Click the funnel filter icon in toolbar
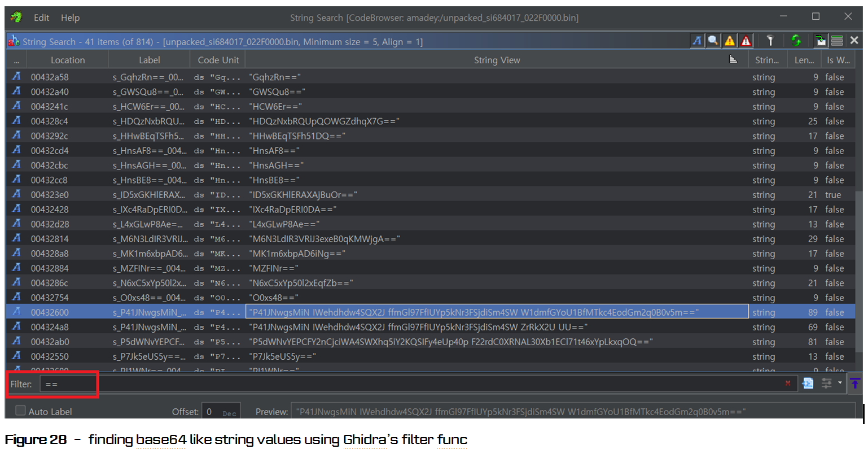This screenshot has width=868, height=449. pyautogui.click(x=770, y=41)
